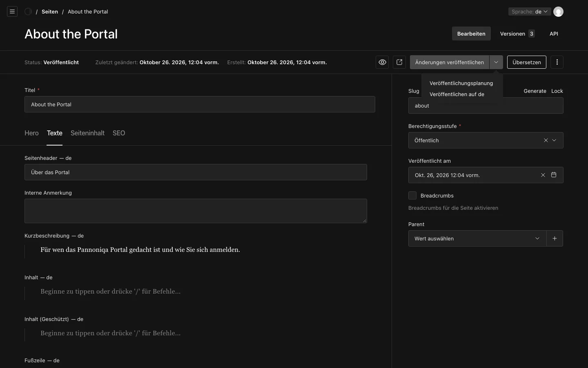The width and height of the screenshot is (588, 368).
Task: Click the Payload home logo icon
Action: tap(28, 11)
